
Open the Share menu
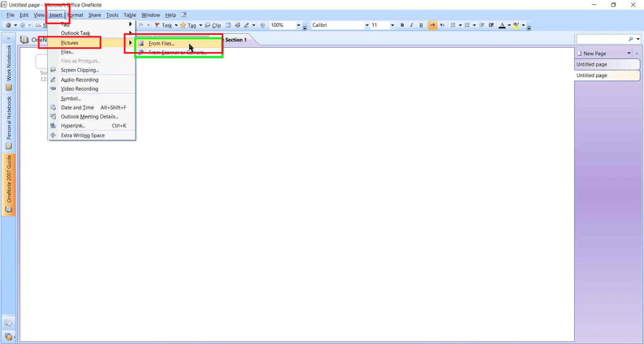point(94,15)
